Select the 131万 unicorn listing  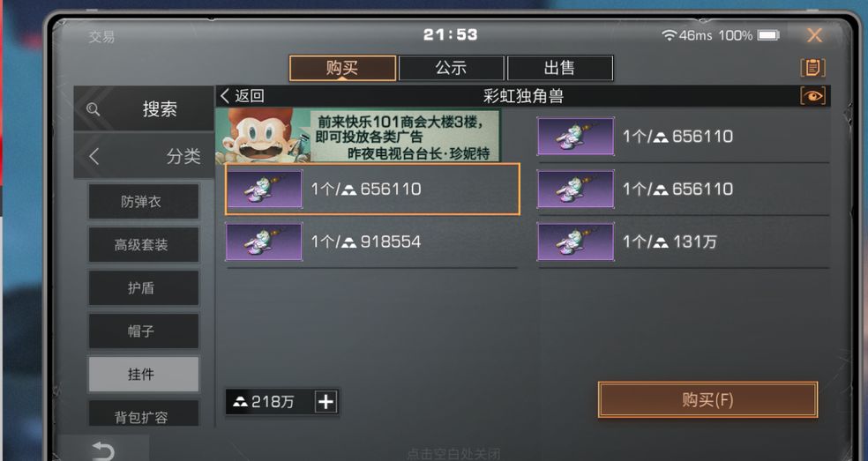(683, 242)
